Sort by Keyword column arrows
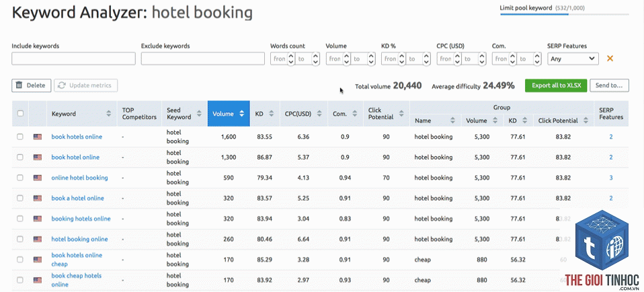This screenshot has width=644, height=292. tap(109, 114)
